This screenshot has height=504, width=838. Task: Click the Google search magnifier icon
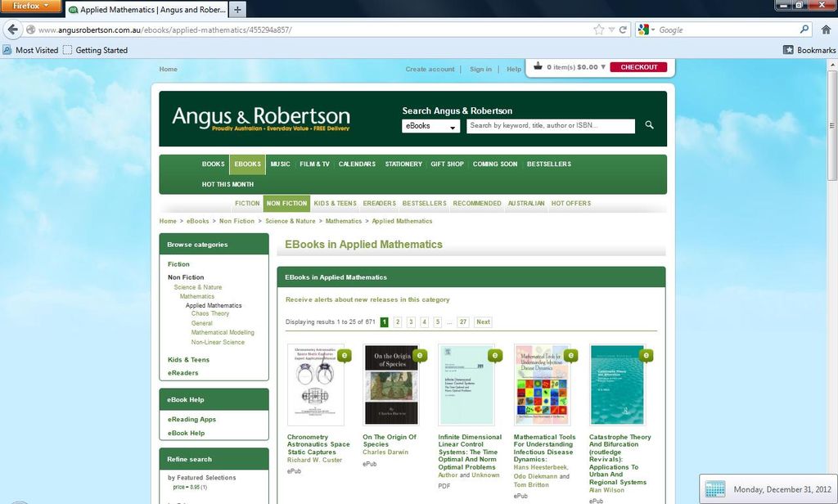pyautogui.click(x=804, y=29)
